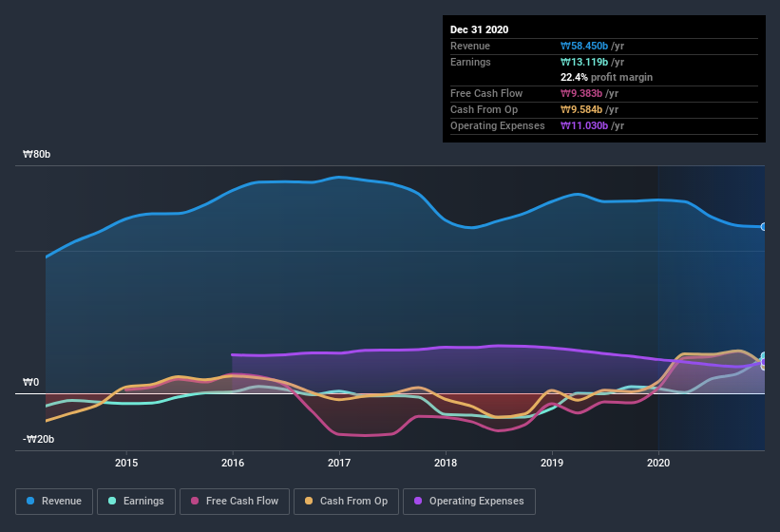Viewport: 780px width, 532px height.
Task: Click the Operating Expenses tooltip label
Action: click(498, 125)
